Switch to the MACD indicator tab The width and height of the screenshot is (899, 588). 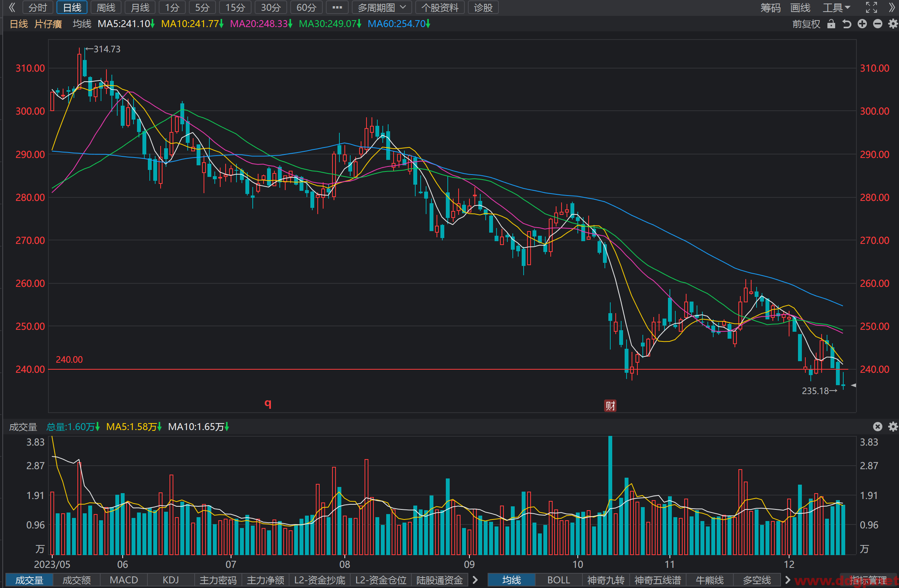tap(124, 580)
